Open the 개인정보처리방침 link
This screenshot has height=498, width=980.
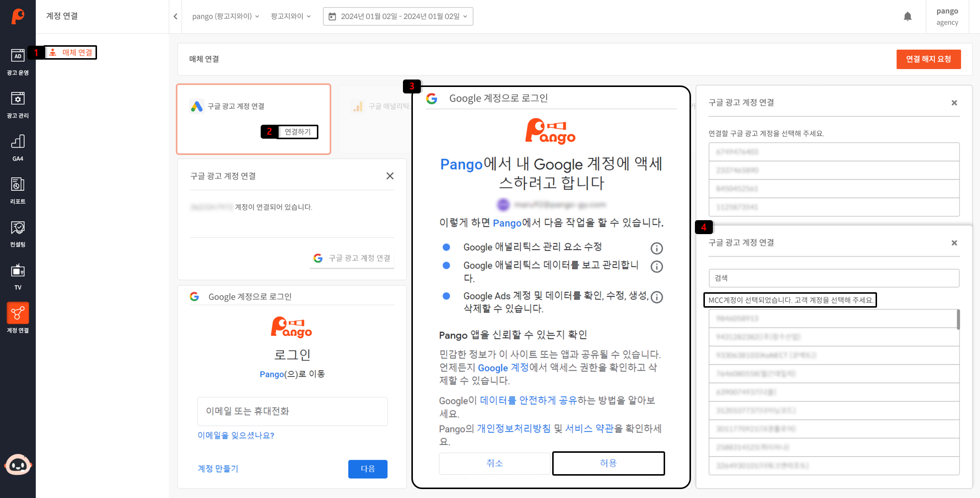pyautogui.click(x=513, y=428)
